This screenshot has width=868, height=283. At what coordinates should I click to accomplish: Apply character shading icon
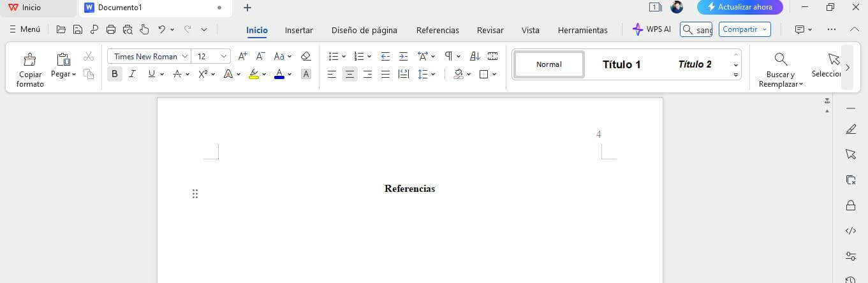click(x=305, y=74)
